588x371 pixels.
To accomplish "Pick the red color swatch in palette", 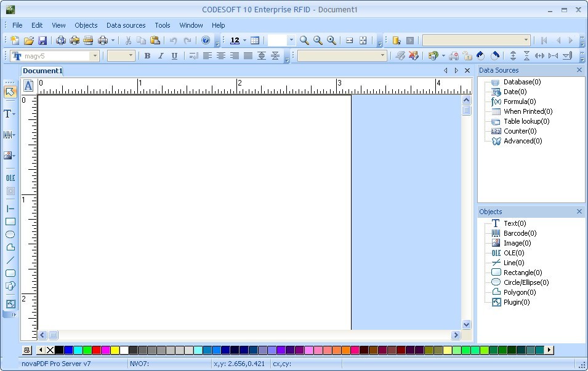I will click(97, 350).
